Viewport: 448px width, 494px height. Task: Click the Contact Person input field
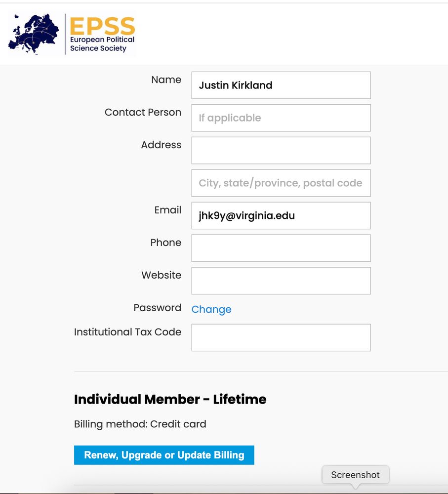coord(281,118)
